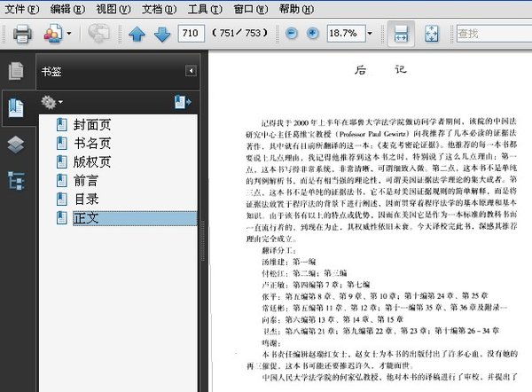Click the fit one full page icon
The image size is (532, 392).
(432, 34)
